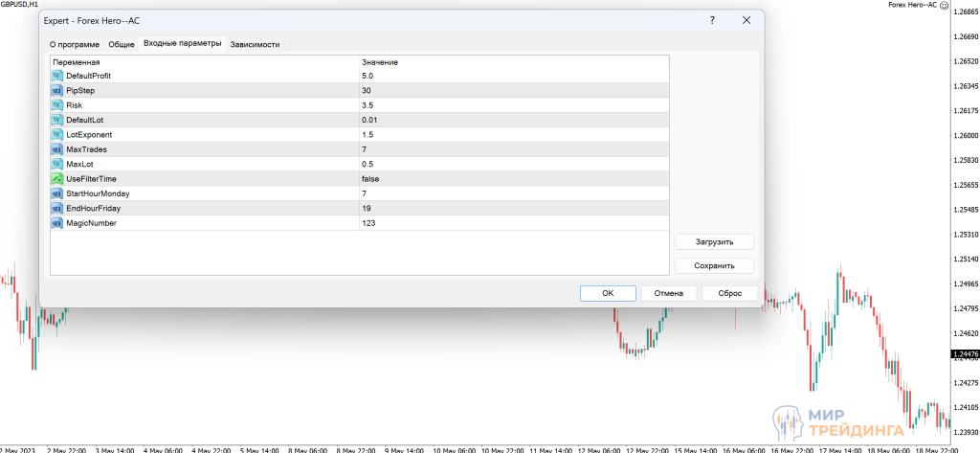Viewport: 980px width, 453px height.
Task: Click the DefaultProfit variable type icon
Action: tap(57, 76)
